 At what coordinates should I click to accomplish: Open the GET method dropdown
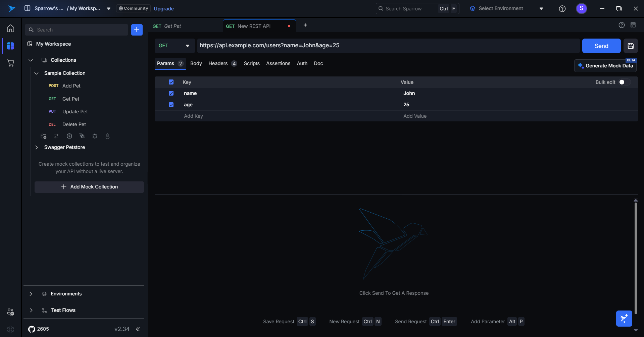(174, 46)
